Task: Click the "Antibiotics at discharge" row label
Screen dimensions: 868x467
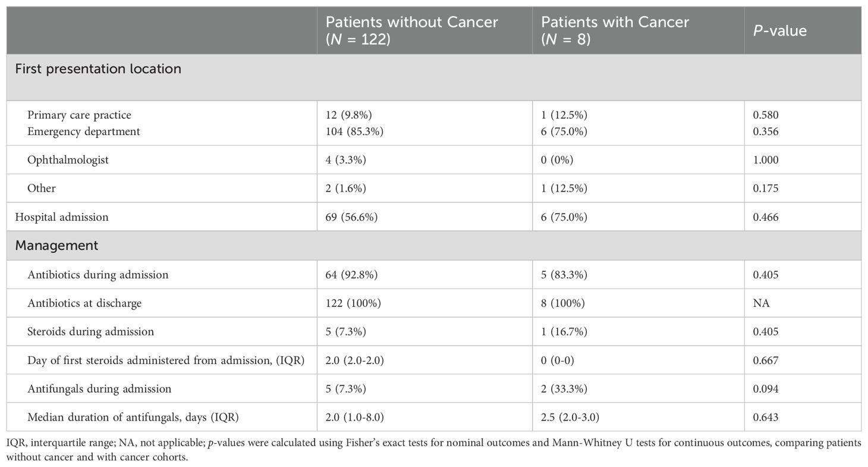Action: [84, 303]
